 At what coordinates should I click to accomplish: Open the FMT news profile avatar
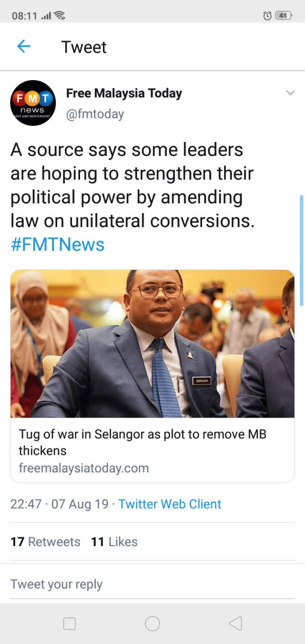click(33, 102)
